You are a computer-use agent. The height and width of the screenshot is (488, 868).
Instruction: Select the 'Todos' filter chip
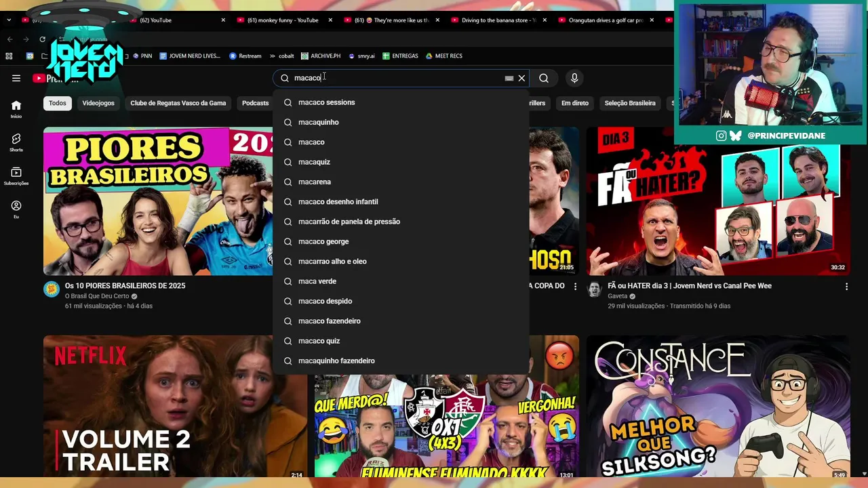[x=58, y=103]
